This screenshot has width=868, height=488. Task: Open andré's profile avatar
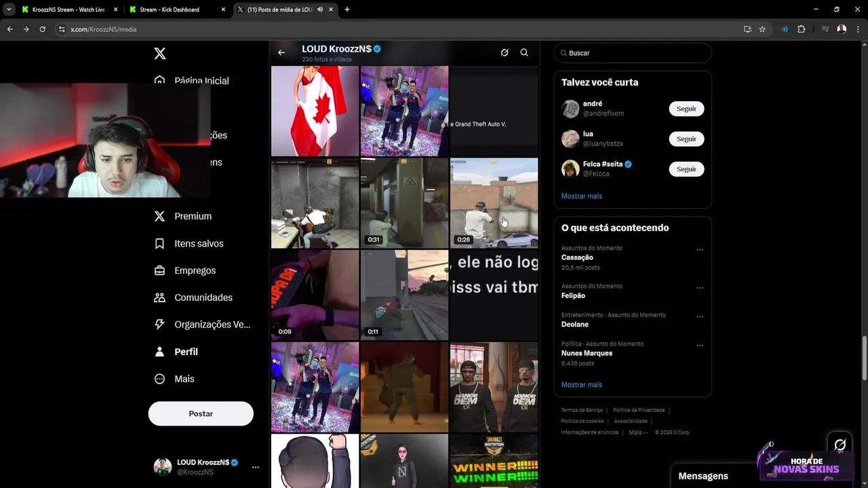point(570,108)
